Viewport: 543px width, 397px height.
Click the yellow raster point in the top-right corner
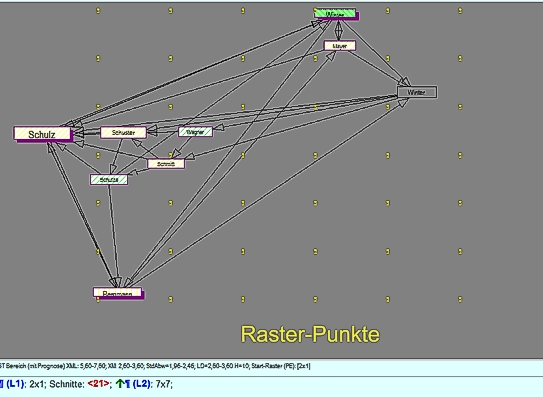click(460, 11)
